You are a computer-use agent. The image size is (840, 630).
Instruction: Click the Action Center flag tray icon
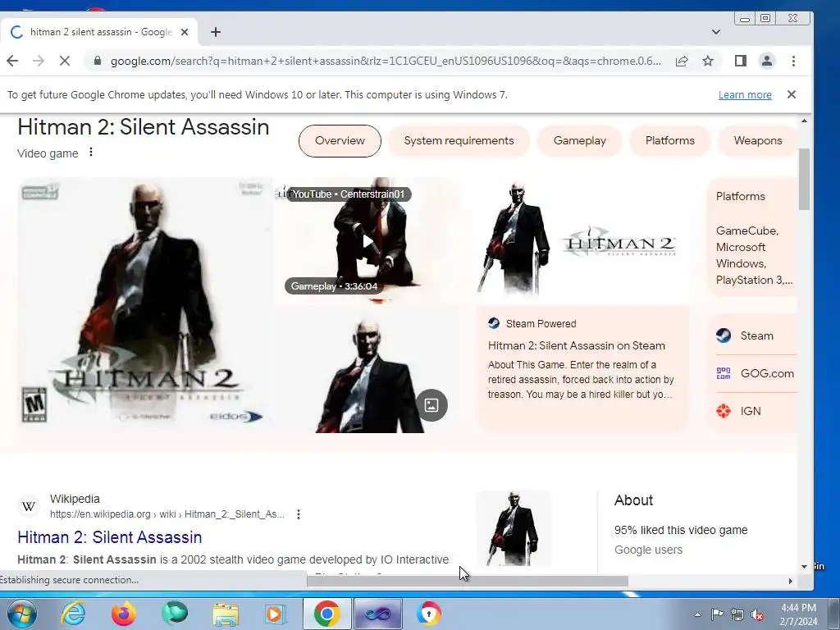717,614
